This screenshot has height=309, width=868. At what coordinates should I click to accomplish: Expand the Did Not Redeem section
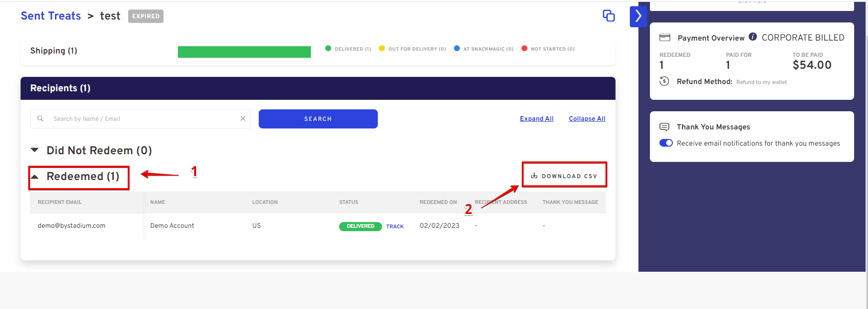(x=35, y=150)
